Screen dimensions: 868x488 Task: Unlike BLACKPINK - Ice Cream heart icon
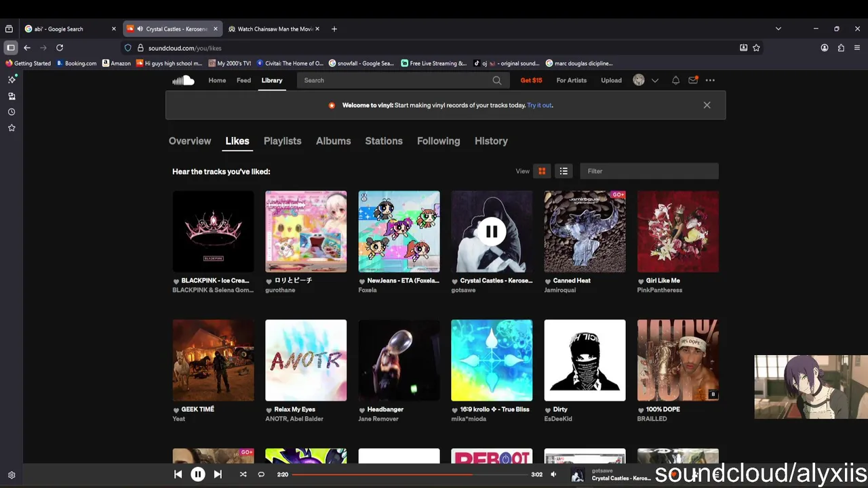pyautogui.click(x=176, y=281)
